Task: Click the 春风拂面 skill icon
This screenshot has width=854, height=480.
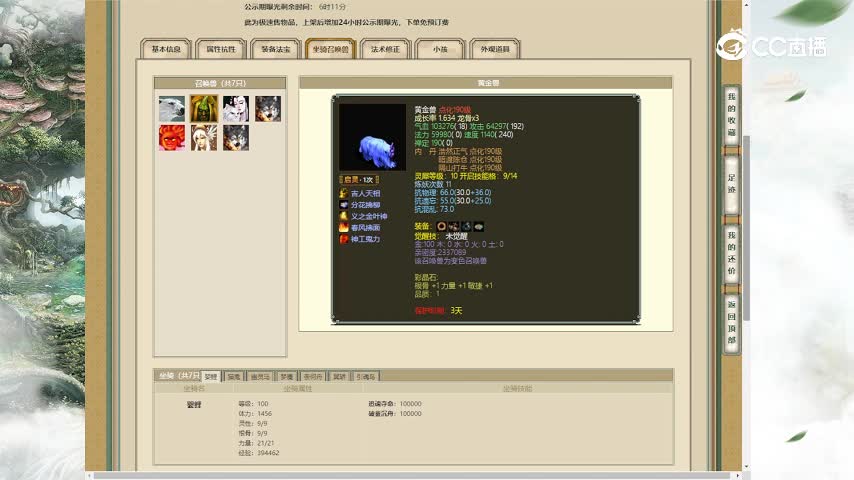Action: coord(344,228)
